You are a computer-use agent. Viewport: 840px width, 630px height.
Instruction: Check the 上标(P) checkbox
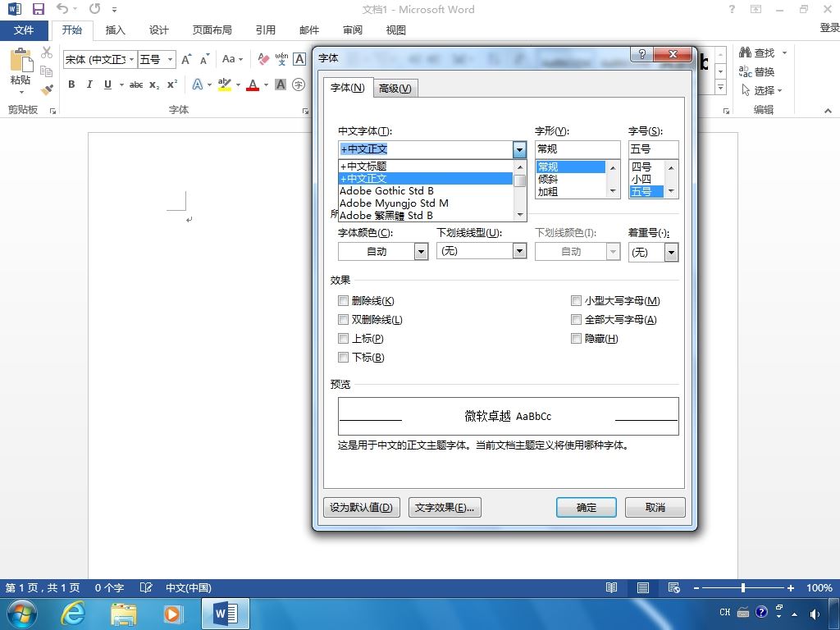[x=344, y=338]
